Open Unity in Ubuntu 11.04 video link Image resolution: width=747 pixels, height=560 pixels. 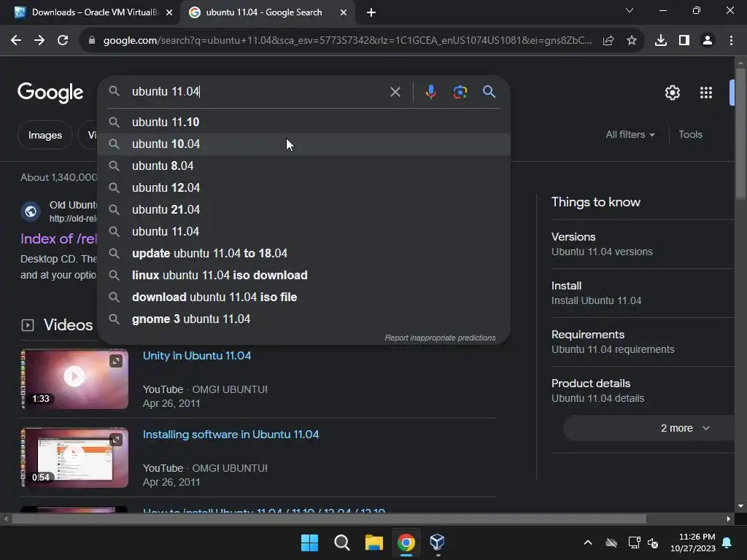[197, 356]
